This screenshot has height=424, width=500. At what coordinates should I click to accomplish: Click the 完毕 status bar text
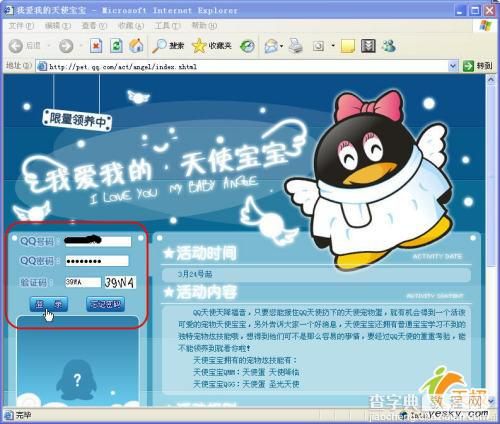tap(24, 416)
